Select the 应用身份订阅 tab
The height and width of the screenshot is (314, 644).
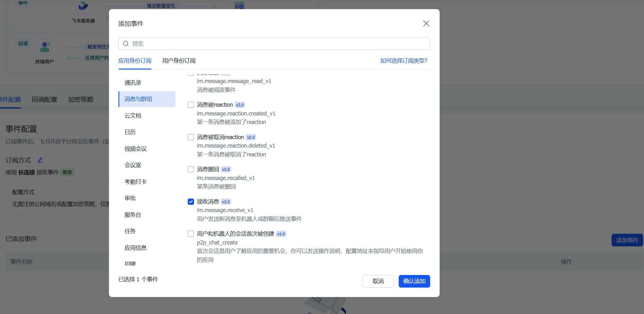[134, 61]
